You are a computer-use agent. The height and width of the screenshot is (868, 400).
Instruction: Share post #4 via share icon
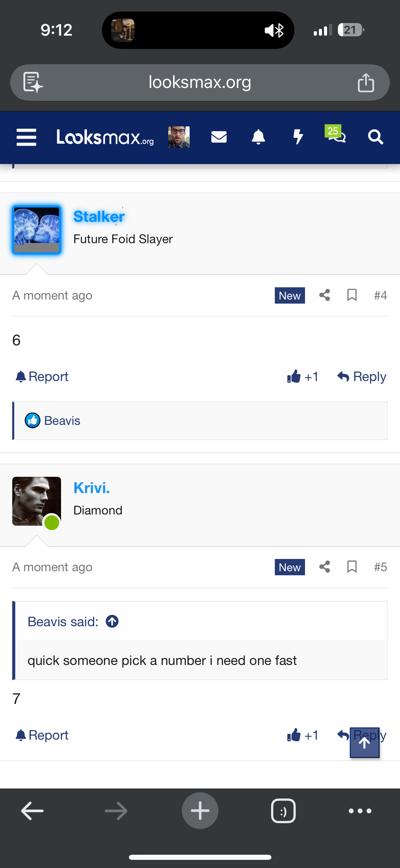coord(325,295)
